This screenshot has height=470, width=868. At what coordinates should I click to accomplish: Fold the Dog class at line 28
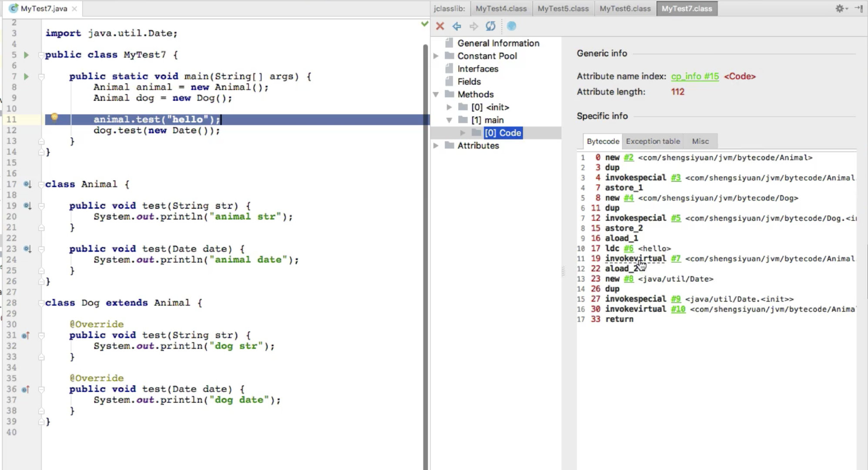point(41,303)
